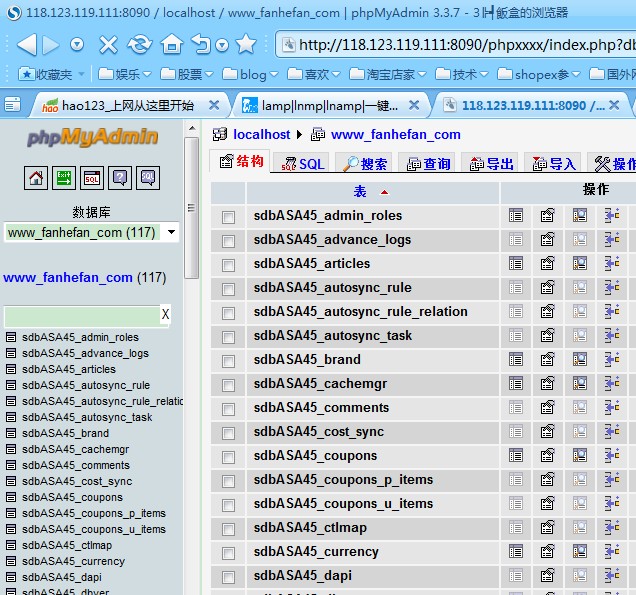Open the SQL documentation icon
636x595 pixels.
pos(148,178)
